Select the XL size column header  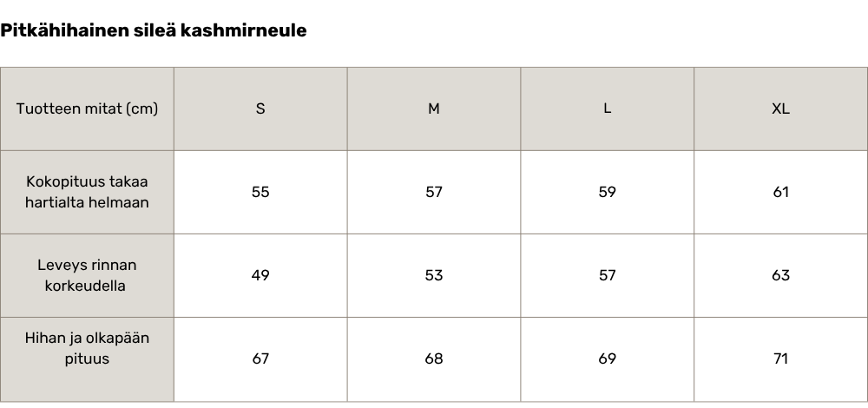pyautogui.click(x=781, y=109)
